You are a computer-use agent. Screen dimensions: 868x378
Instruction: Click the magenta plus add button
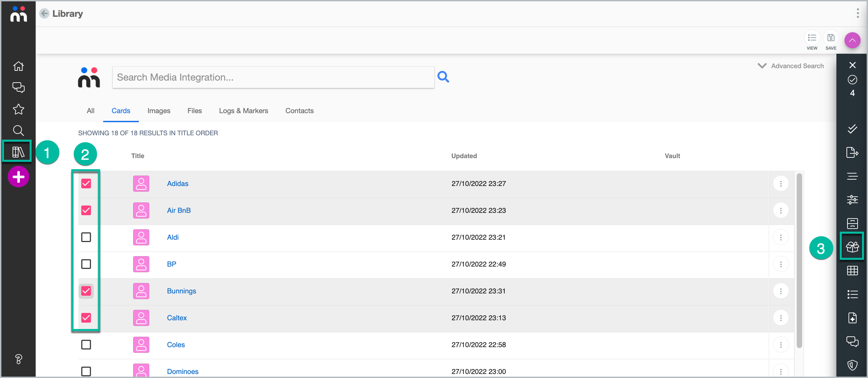(x=18, y=177)
